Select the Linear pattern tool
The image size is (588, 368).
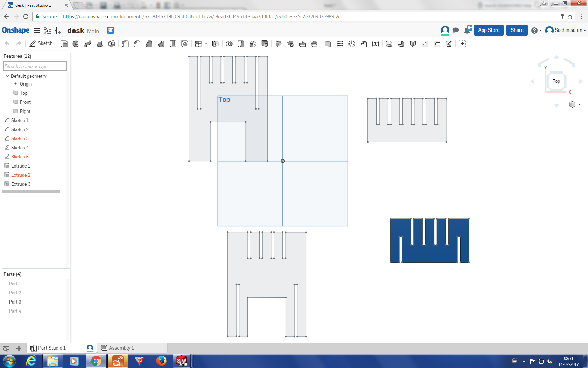(x=198, y=44)
